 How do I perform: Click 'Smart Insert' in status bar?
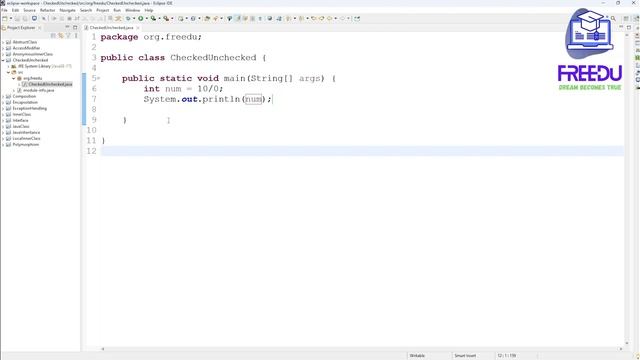[x=465, y=356]
